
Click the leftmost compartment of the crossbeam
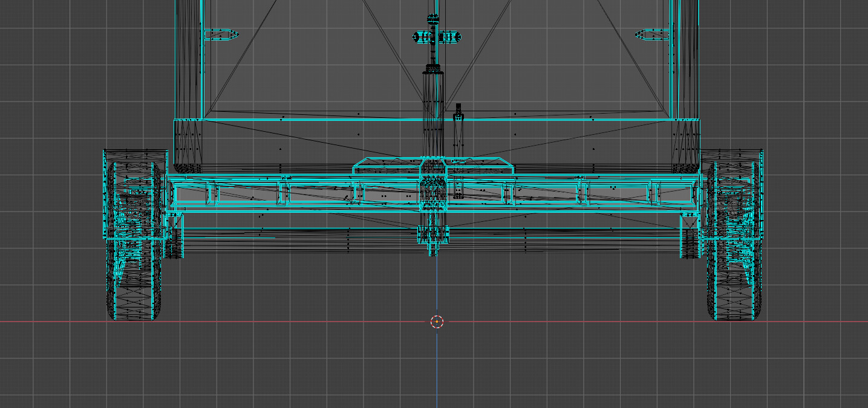point(191,193)
